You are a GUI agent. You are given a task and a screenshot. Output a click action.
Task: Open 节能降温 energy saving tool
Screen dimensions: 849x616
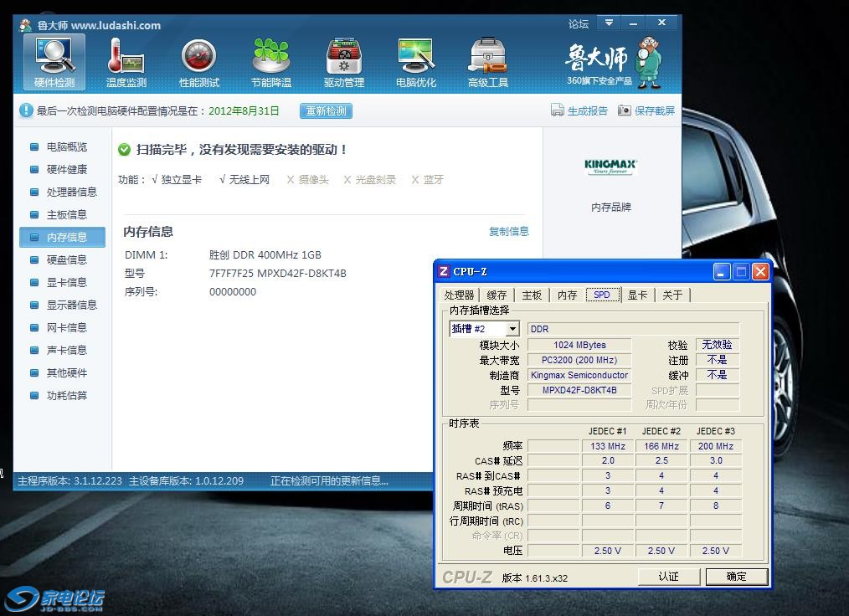(271, 62)
